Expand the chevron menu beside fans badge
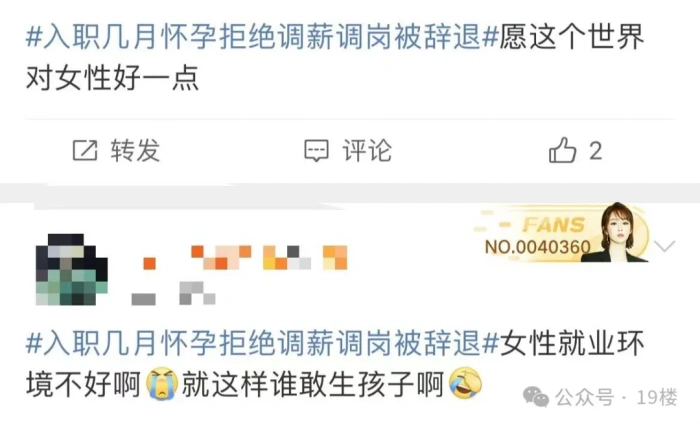Screen dimensions: 700x425 pyautogui.click(x=664, y=246)
